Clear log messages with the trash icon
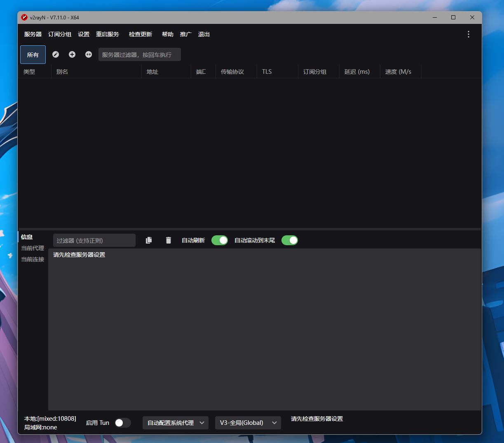This screenshot has height=443, width=504. pos(169,240)
